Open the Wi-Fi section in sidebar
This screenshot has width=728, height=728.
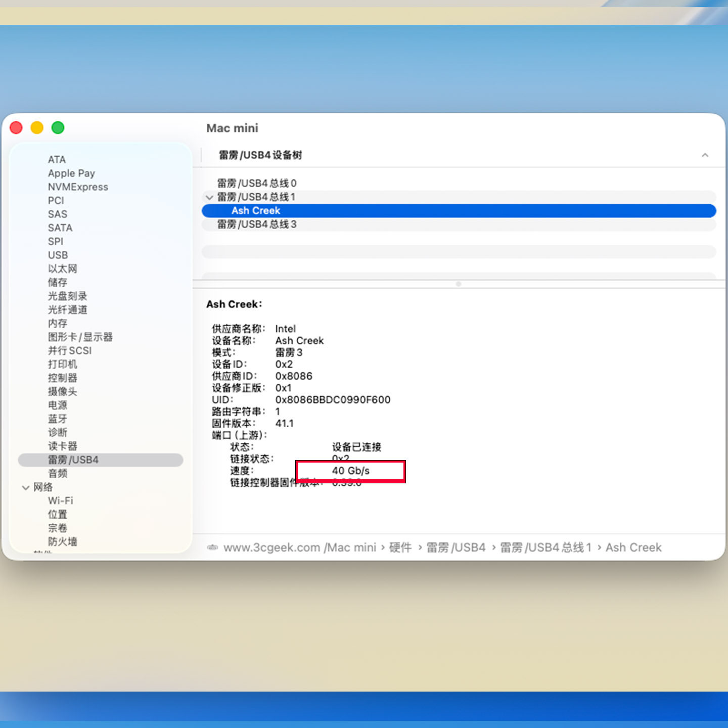(60, 500)
